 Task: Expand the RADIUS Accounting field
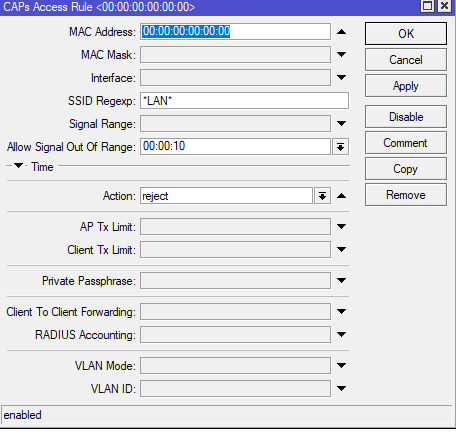(x=341, y=334)
